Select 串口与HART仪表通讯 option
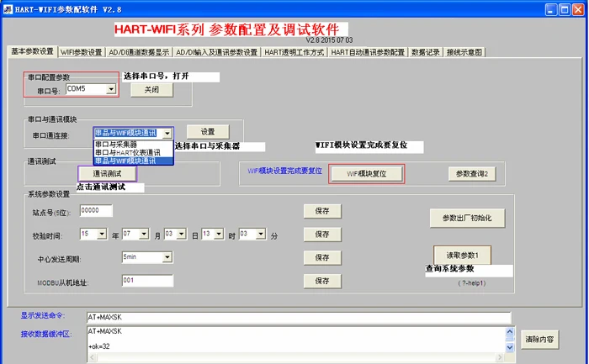The image size is (589, 364). click(133, 153)
